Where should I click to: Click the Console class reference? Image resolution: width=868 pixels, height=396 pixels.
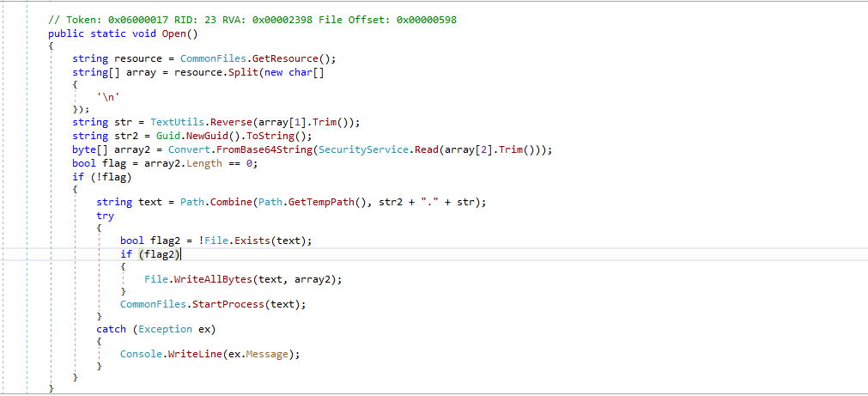141,355
